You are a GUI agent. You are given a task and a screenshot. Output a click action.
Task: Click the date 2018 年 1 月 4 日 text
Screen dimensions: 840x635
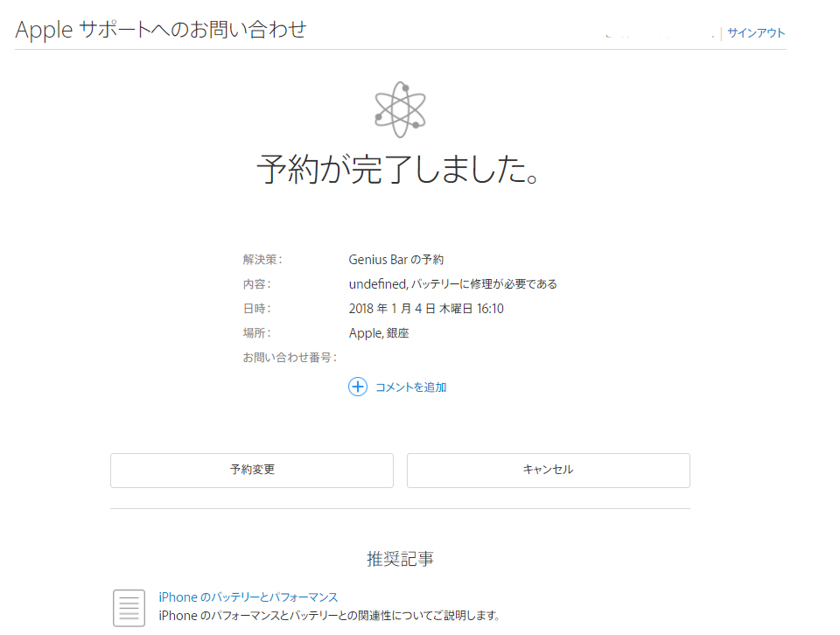point(426,309)
